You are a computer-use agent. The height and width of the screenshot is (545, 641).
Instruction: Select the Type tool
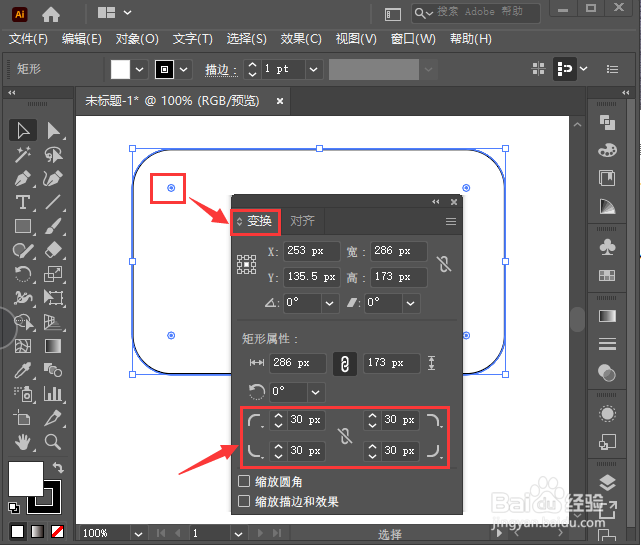(x=23, y=202)
